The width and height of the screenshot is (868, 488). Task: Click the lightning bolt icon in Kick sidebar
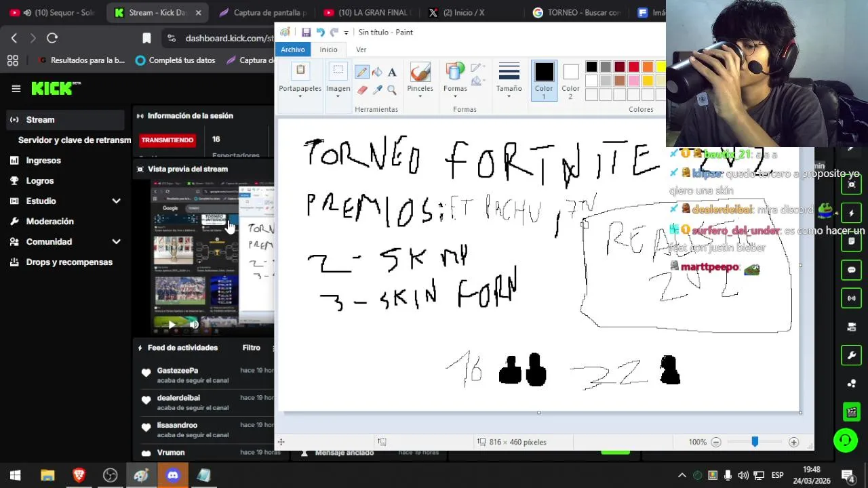pyautogui.click(x=852, y=213)
